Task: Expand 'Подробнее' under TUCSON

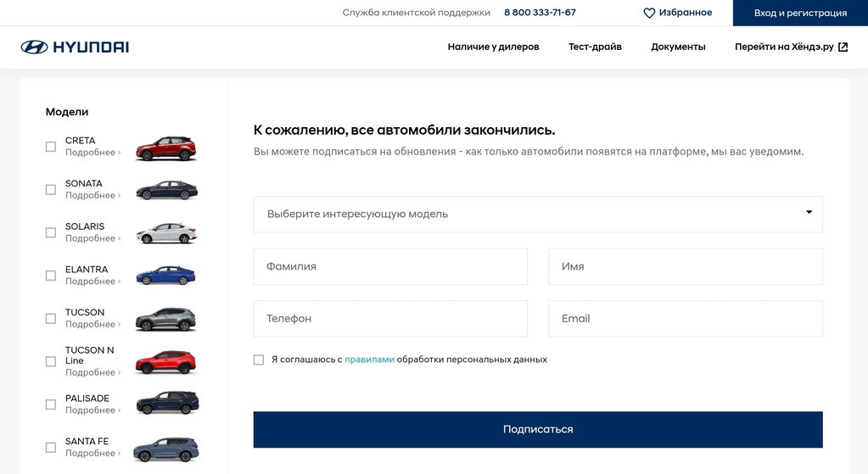Action: click(92, 324)
